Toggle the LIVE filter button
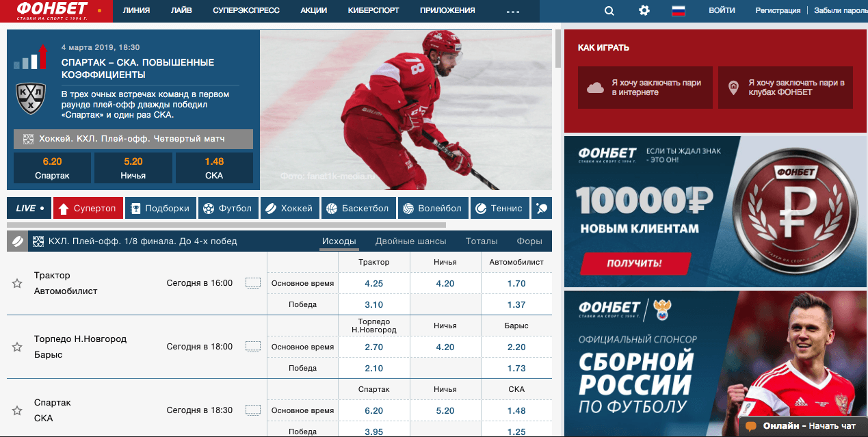This screenshot has height=437, width=868. pyautogui.click(x=29, y=209)
